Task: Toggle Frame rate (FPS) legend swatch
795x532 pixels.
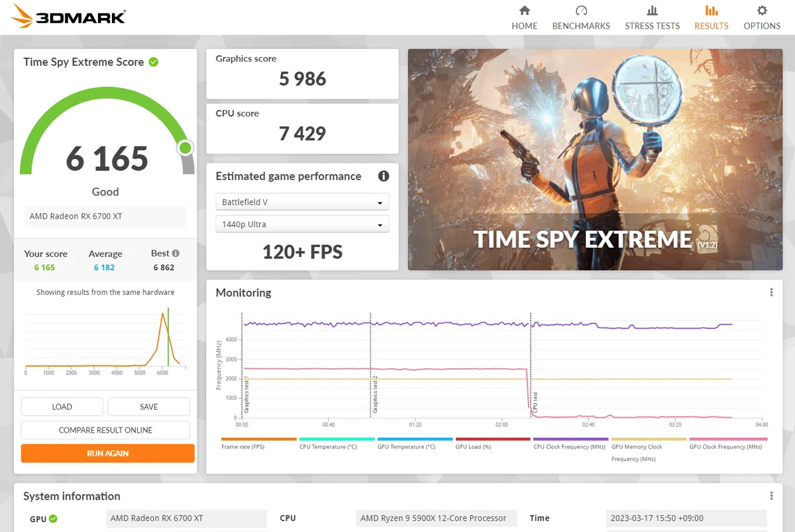Action: [x=259, y=439]
